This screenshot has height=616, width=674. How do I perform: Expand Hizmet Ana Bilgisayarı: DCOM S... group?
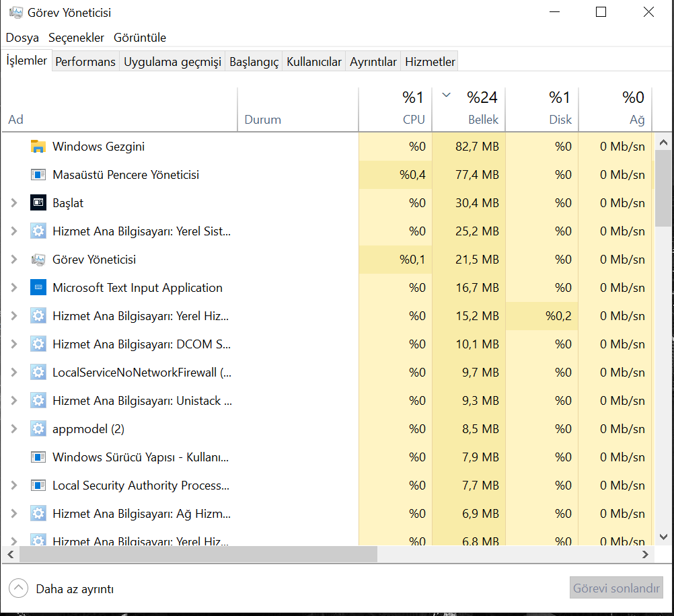(13, 344)
